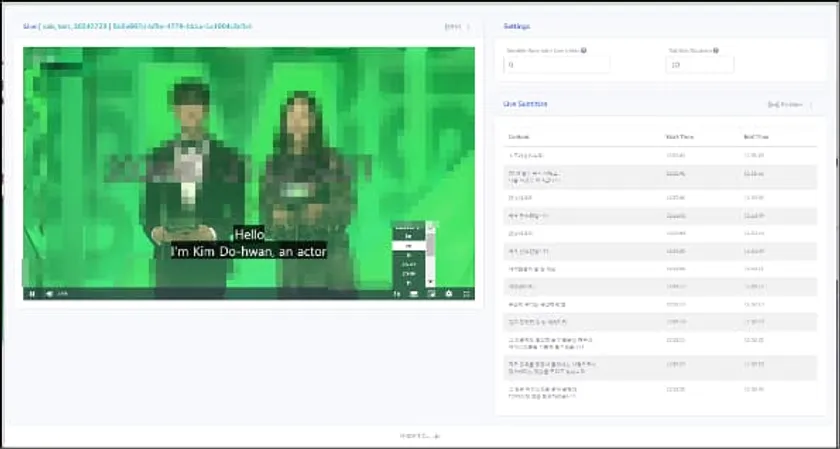The height and width of the screenshot is (449, 840).
Task: Pause the live video playback
Action: [32, 294]
